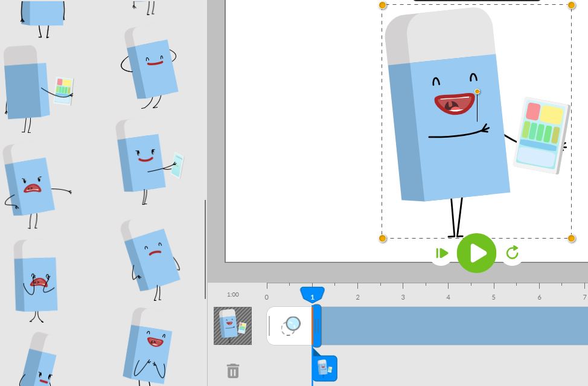Click the magnifier icon on the timeline clip
This screenshot has width=588, height=386.
[x=292, y=325]
